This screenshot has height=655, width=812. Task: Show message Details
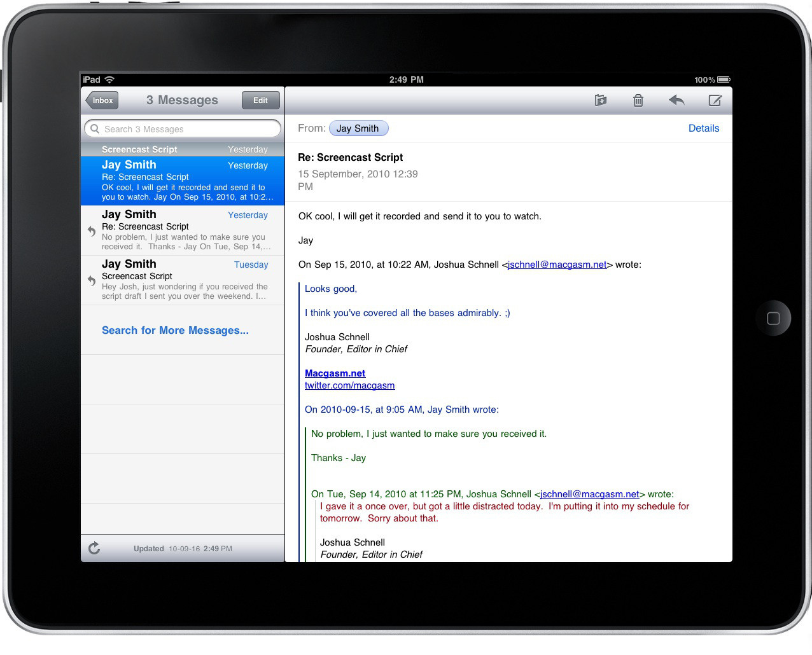coord(703,128)
